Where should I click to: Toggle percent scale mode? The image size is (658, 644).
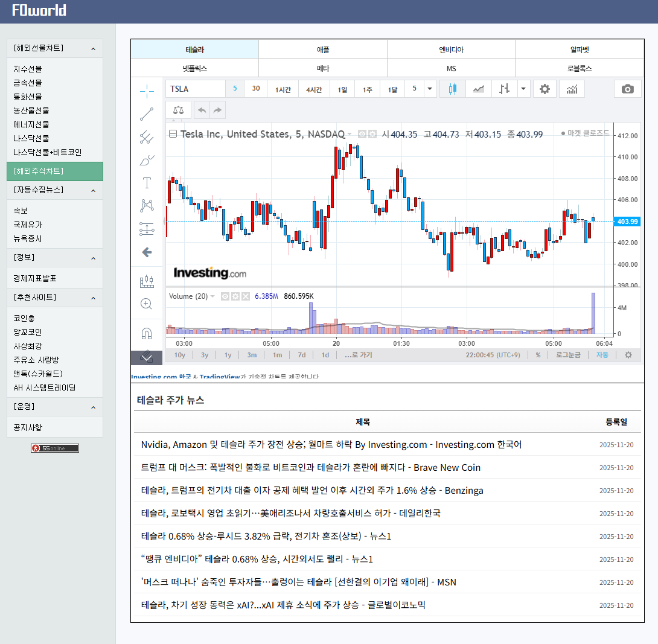(x=538, y=355)
